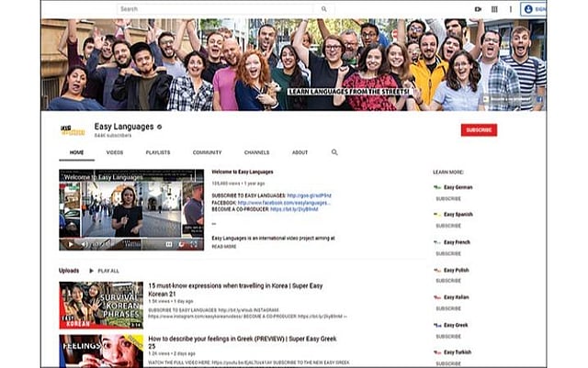Open the create video camera icon
The image size is (588, 368).
coord(478,9)
